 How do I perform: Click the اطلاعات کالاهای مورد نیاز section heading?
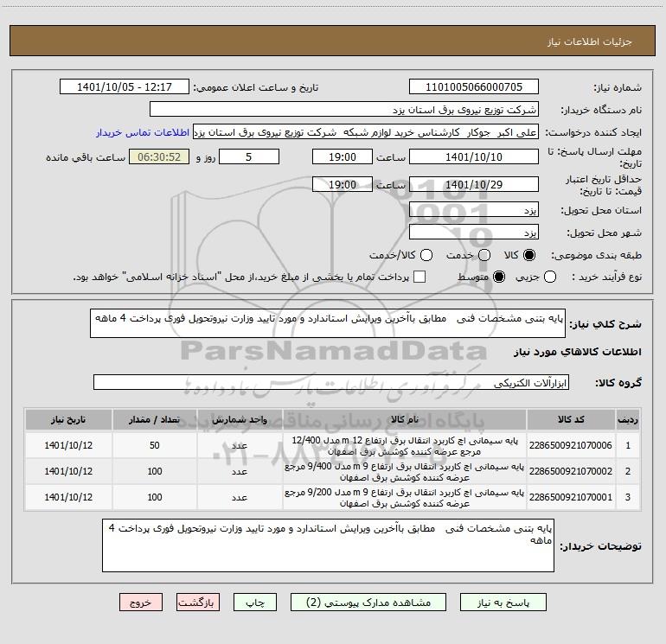[x=577, y=352]
